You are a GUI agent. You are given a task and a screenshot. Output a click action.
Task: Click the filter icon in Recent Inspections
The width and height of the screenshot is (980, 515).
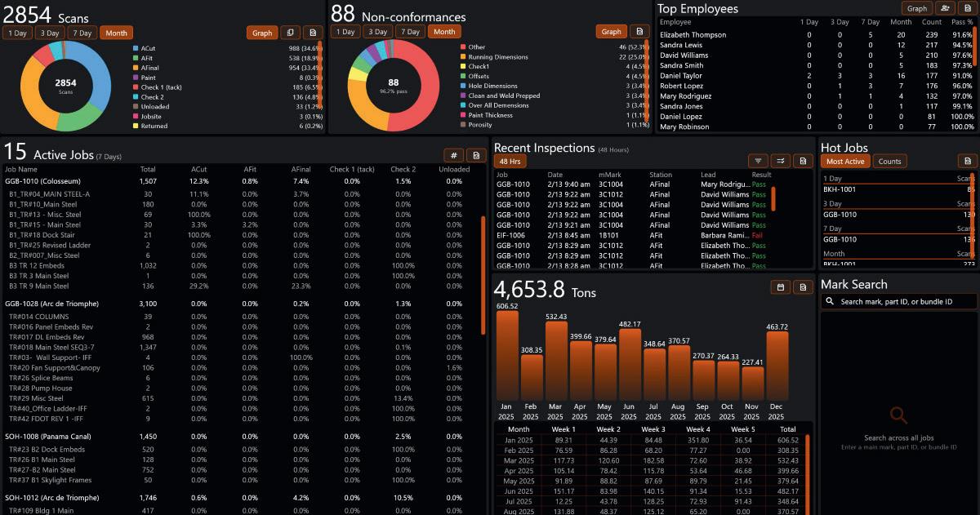(x=758, y=161)
